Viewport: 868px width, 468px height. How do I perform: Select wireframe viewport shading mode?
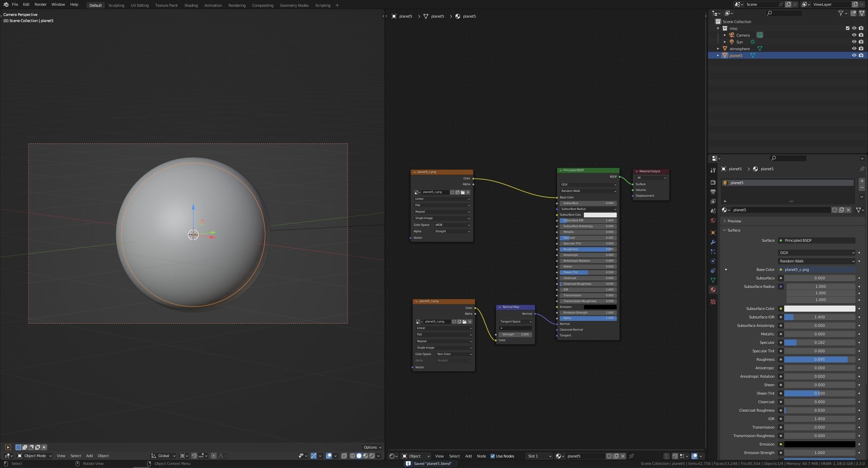tap(353, 456)
